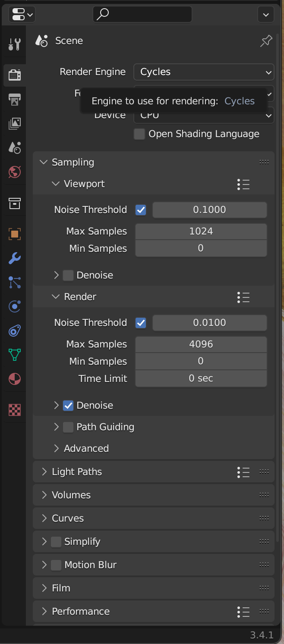Screen dimensions: 284x644
Task: Expand the Film panel
Action: 44,588
